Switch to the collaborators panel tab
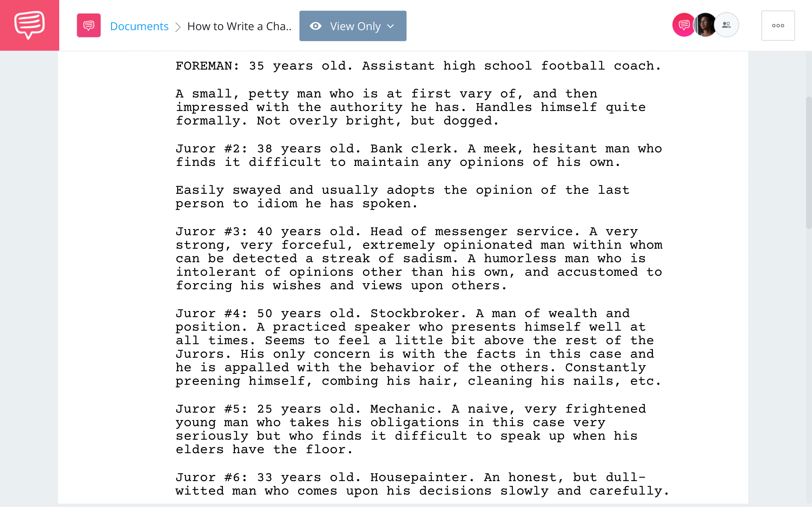This screenshot has height=507, width=812. click(726, 25)
